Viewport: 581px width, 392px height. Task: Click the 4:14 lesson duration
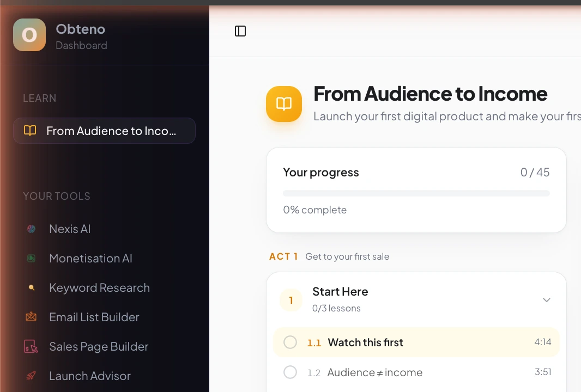(x=543, y=342)
